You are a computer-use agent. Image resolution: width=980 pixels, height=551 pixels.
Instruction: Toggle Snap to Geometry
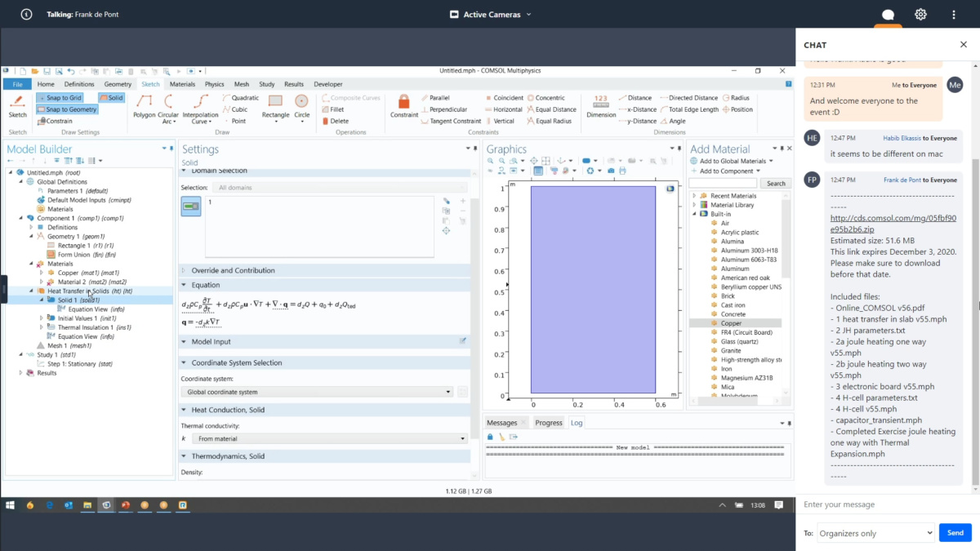click(66, 109)
